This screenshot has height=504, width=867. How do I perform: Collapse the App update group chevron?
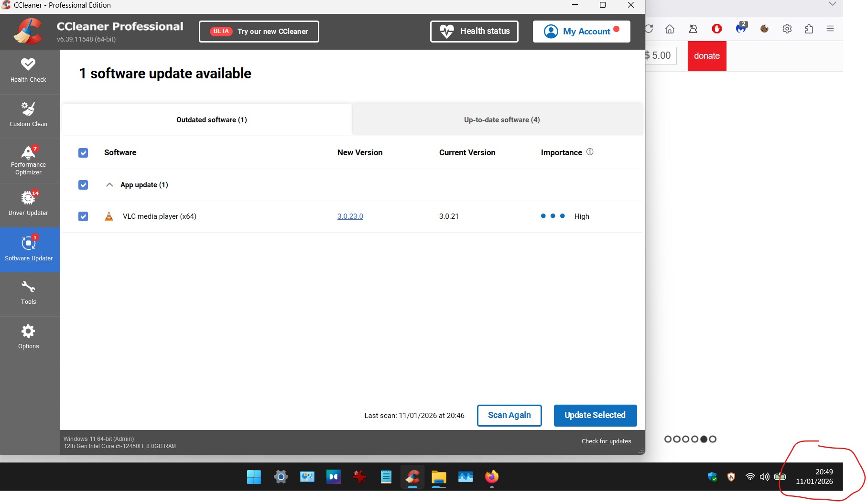pos(109,185)
